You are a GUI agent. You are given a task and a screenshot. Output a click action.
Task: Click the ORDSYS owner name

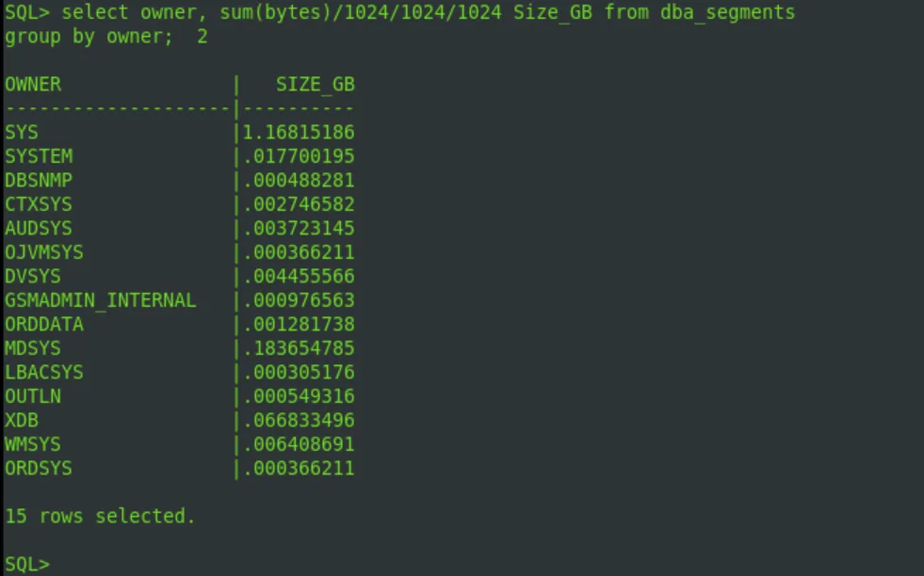(x=39, y=468)
